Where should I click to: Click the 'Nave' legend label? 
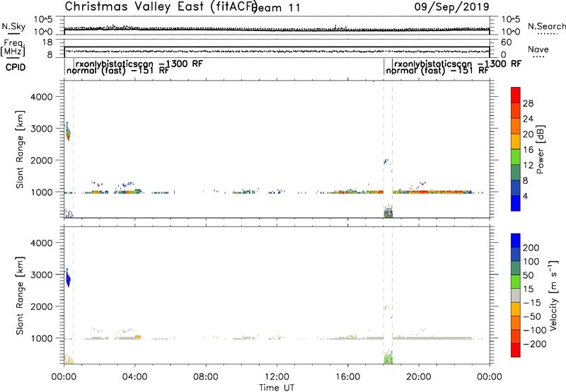[x=538, y=49]
